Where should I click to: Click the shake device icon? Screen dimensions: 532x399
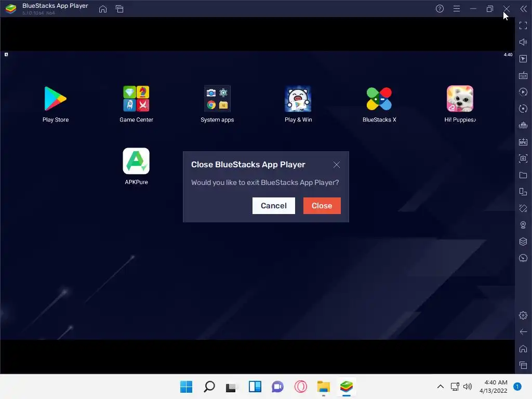(x=523, y=208)
